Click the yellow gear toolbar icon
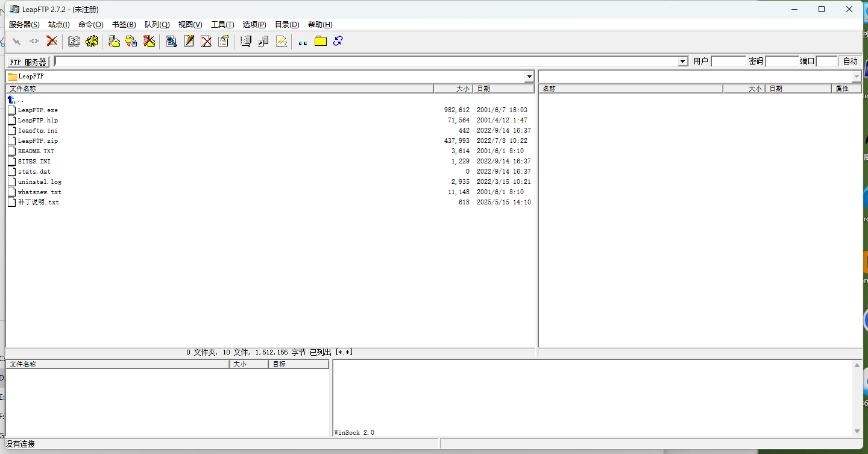Image resolution: width=868 pixels, height=454 pixels. point(92,42)
